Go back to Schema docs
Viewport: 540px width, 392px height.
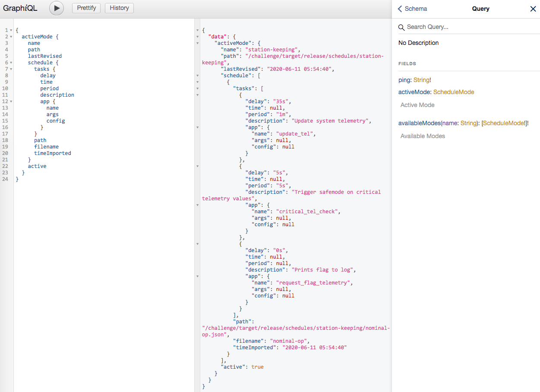click(x=412, y=9)
